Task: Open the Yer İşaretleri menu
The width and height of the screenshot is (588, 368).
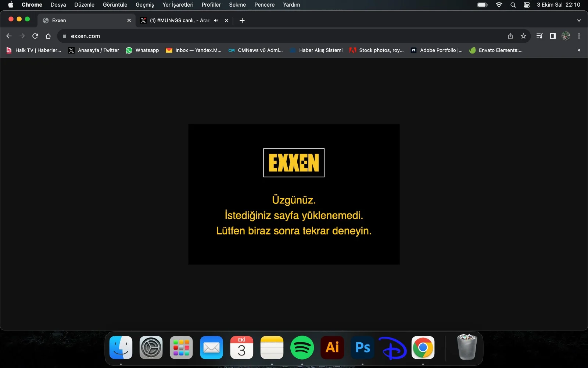Action: [178, 5]
